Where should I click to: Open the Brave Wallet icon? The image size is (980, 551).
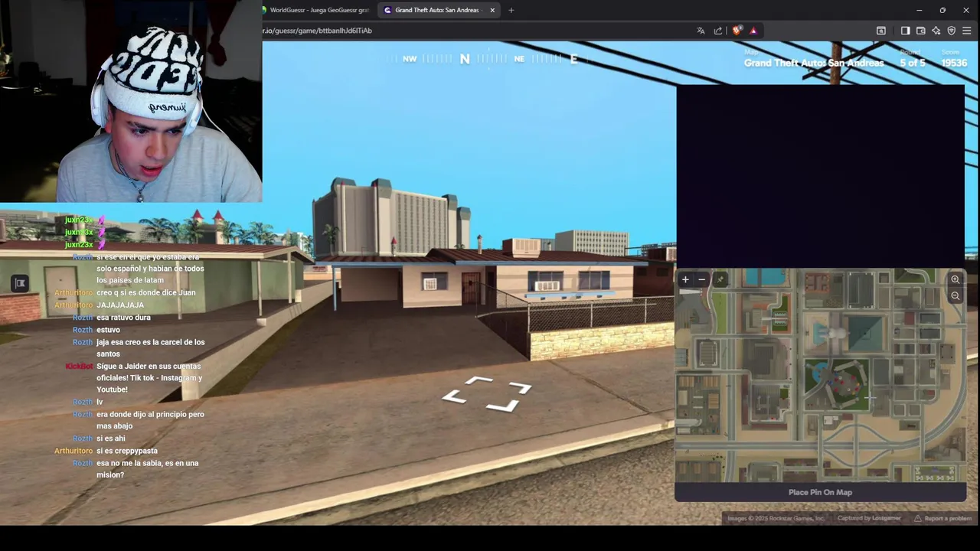[x=920, y=31]
